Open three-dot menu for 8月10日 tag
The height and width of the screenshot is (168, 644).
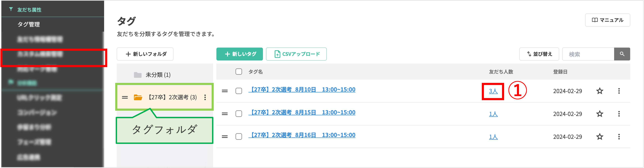tap(619, 91)
